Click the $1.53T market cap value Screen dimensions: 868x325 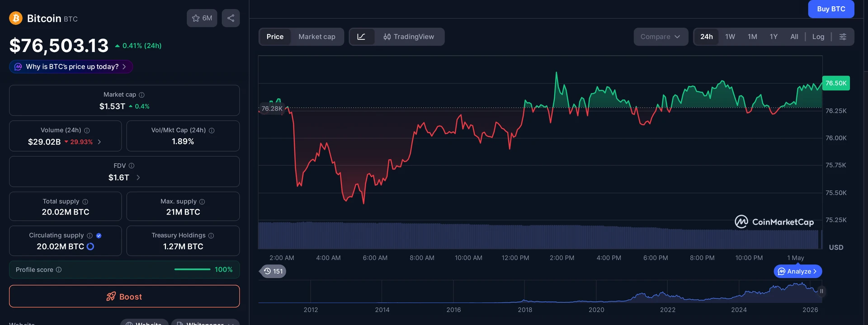(112, 106)
